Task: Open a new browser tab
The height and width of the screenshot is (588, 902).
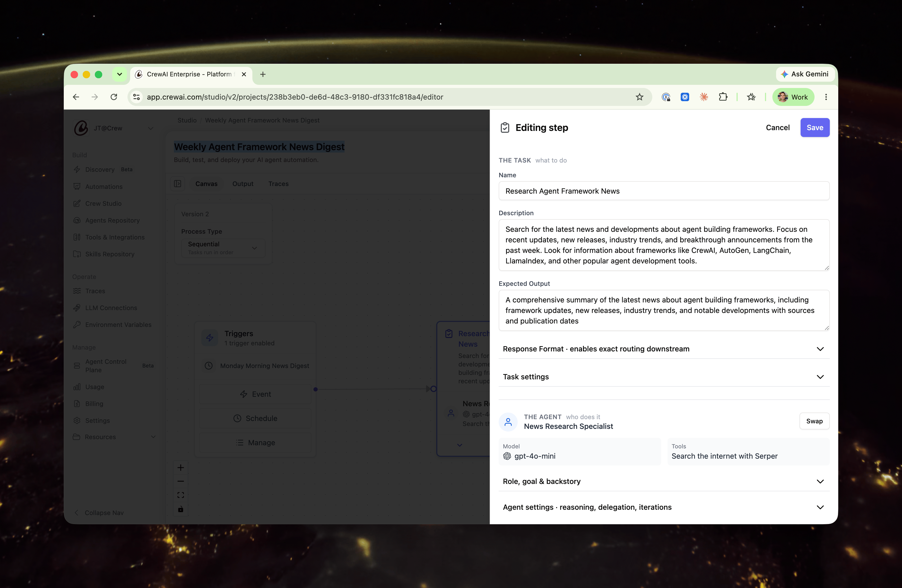Action: [263, 74]
